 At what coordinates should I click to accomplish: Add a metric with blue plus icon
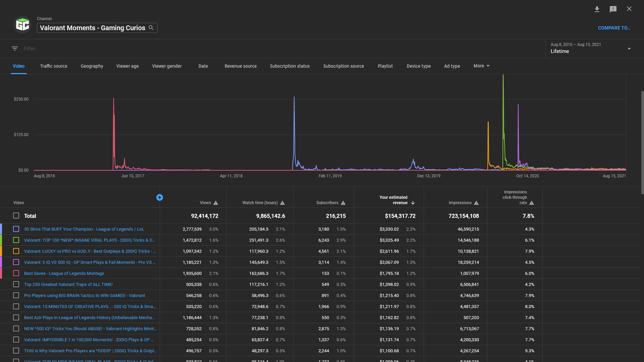[x=160, y=197]
